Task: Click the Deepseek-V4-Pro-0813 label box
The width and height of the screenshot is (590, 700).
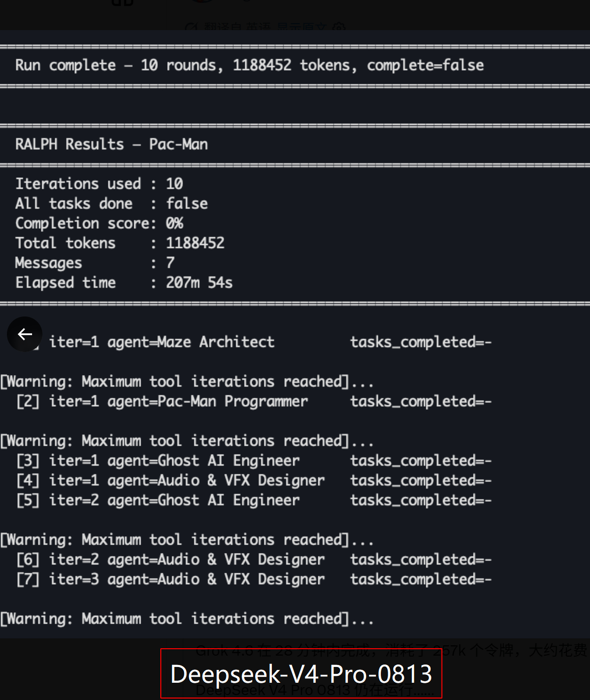Action: 301,673
